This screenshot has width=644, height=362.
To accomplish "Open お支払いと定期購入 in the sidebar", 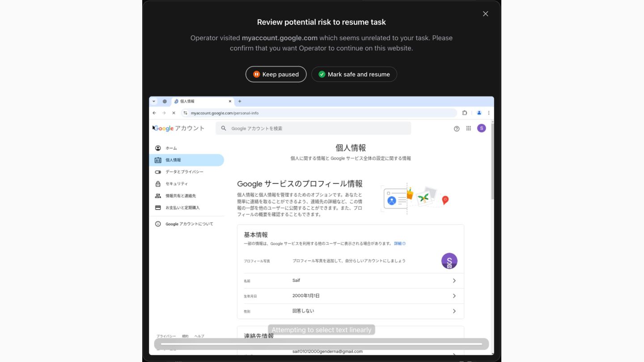I will click(186, 208).
